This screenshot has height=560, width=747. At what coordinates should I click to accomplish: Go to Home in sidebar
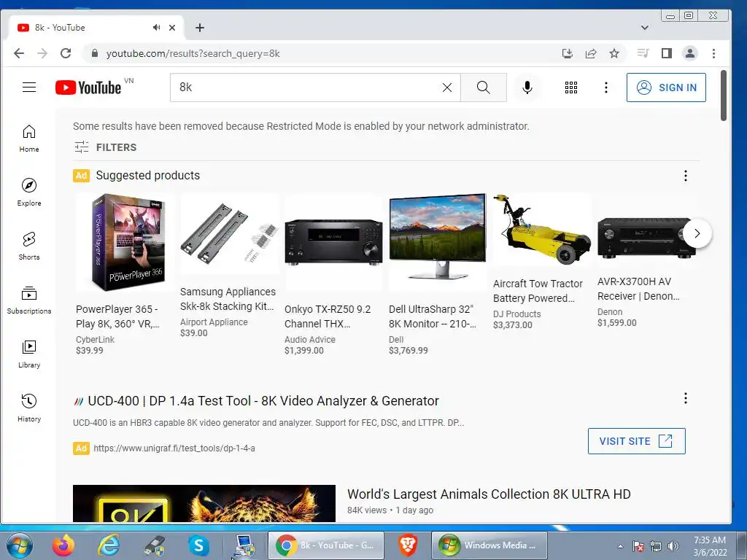point(29,138)
